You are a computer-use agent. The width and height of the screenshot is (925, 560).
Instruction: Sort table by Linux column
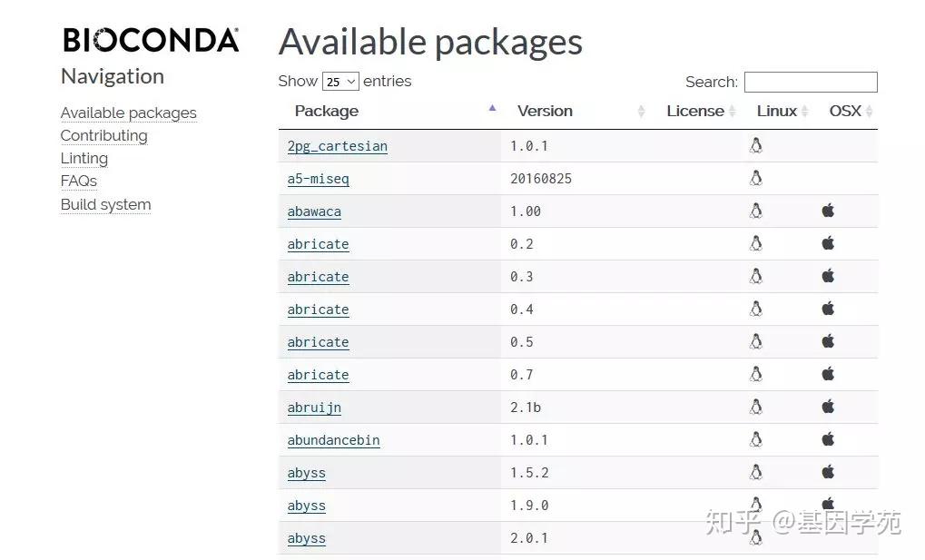click(x=777, y=111)
